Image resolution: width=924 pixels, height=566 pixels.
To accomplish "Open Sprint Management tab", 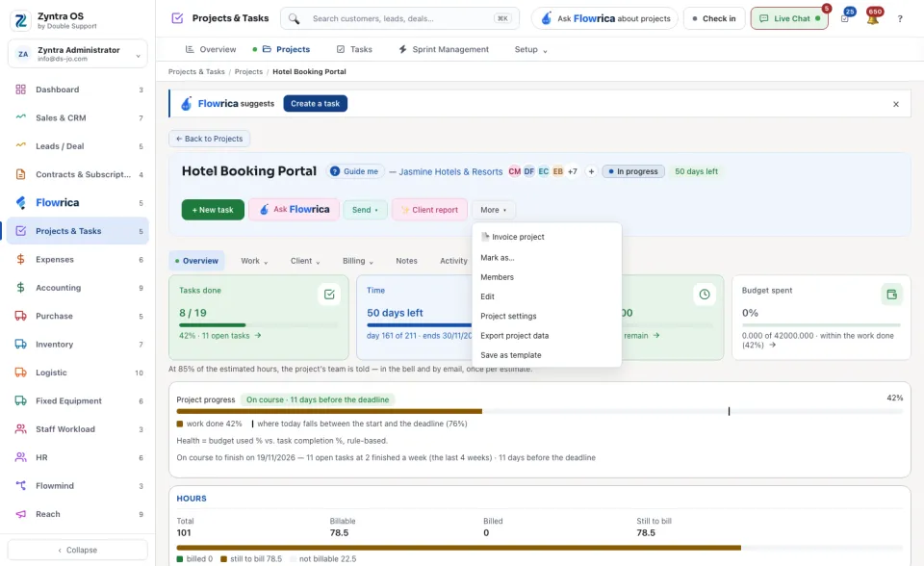I will (x=444, y=49).
